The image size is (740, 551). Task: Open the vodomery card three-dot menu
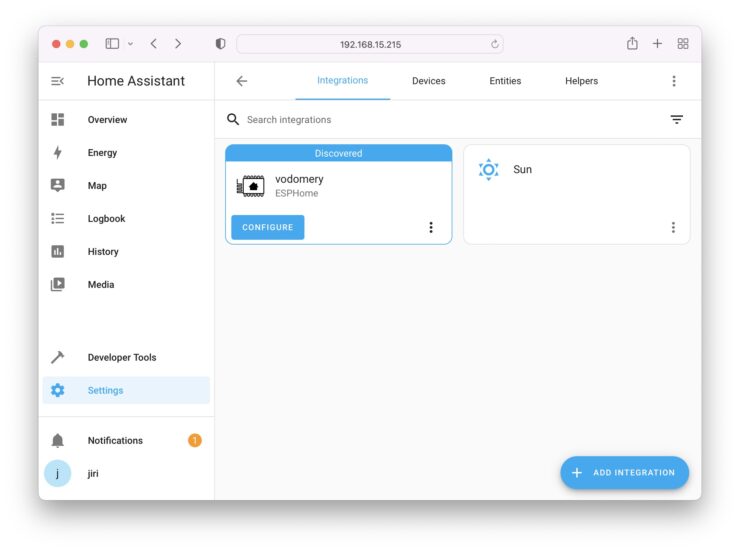[431, 227]
